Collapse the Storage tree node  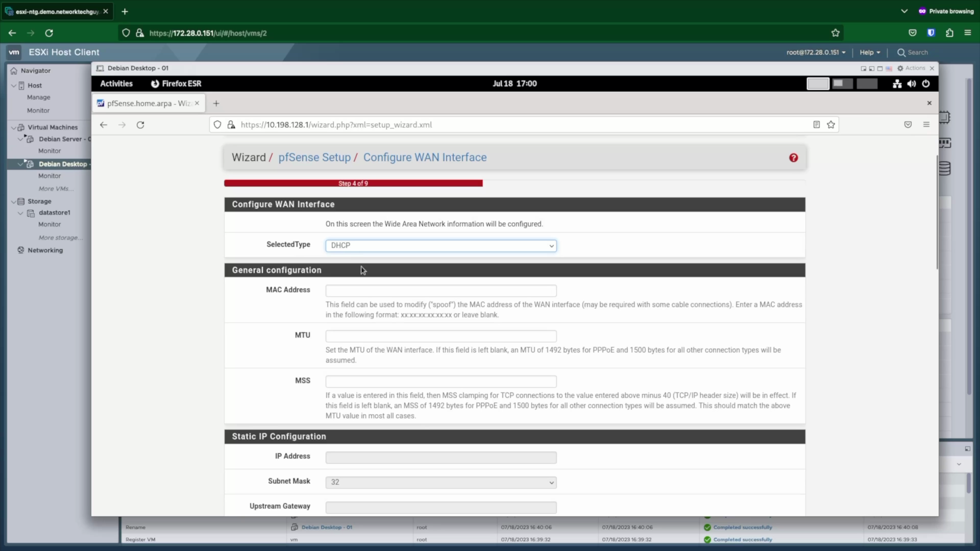pyautogui.click(x=14, y=202)
